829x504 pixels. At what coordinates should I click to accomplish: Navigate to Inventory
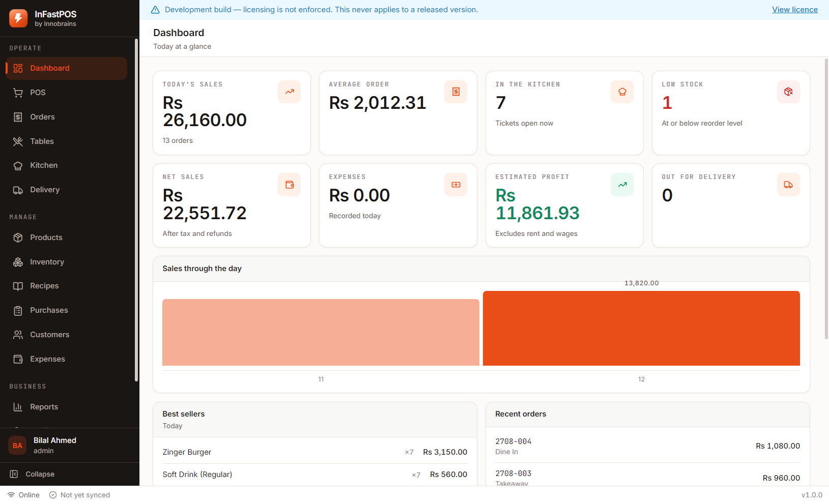pos(67,262)
